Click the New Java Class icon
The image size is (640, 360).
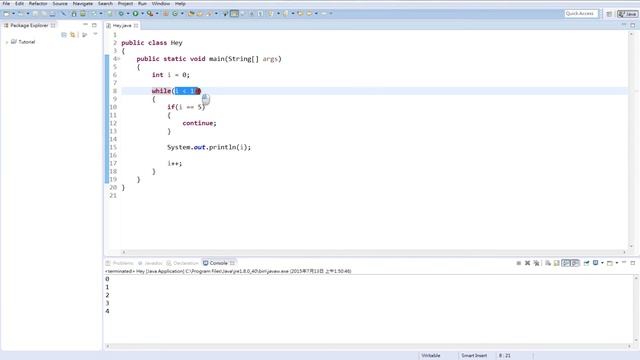pyautogui.click(x=175, y=13)
